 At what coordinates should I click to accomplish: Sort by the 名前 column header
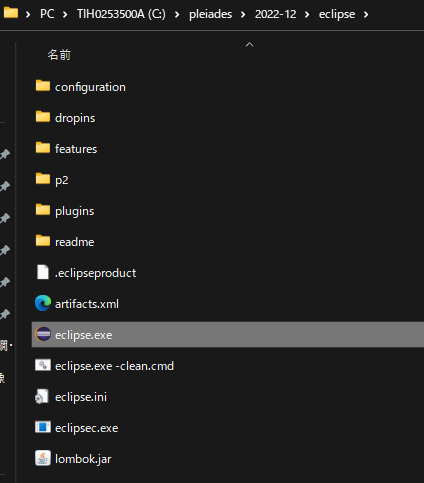point(59,55)
